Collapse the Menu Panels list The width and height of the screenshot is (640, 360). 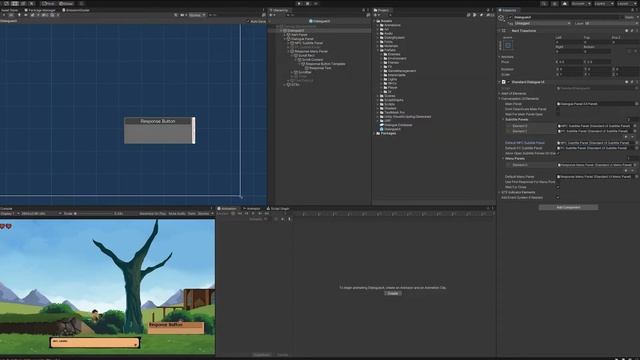click(503, 158)
